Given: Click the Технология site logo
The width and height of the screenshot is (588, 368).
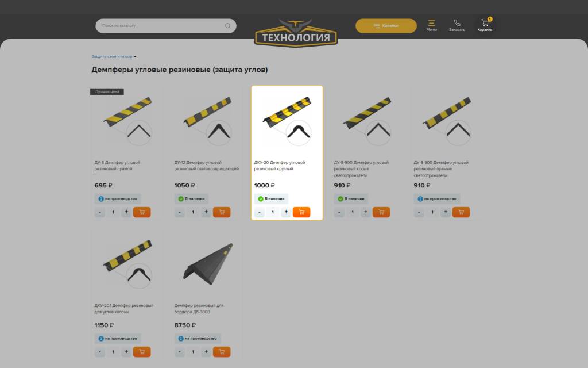Looking at the screenshot, I should pyautogui.click(x=296, y=34).
